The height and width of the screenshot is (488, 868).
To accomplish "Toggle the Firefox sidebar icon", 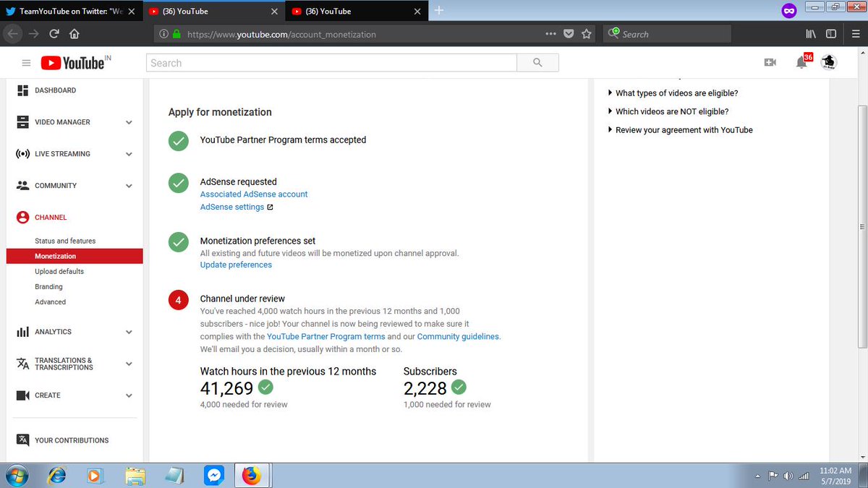I will 831,33.
